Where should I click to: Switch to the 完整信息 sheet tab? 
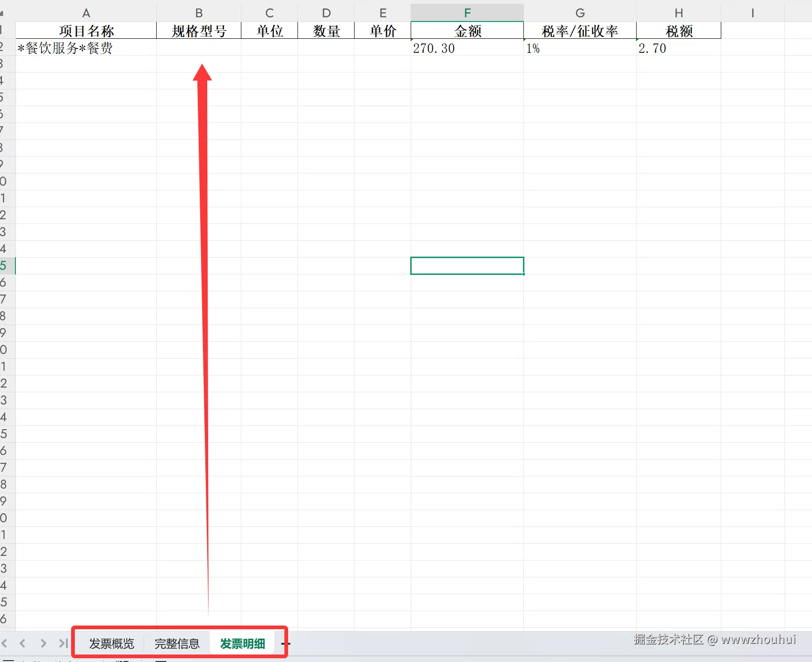[x=177, y=644]
